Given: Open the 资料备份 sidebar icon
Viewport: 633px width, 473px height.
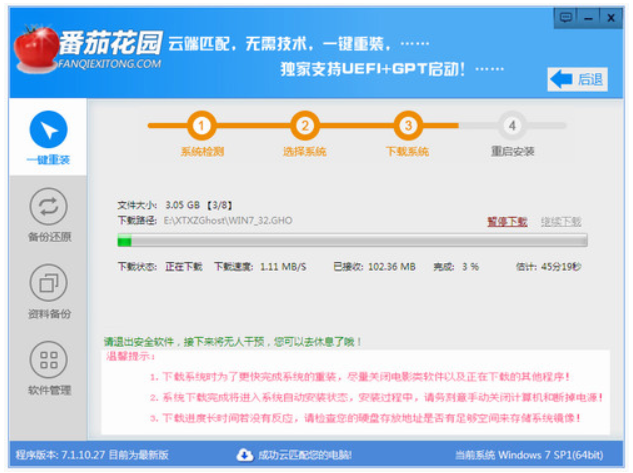Looking at the screenshot, I should pyautogui.click(x=48, y=283).
